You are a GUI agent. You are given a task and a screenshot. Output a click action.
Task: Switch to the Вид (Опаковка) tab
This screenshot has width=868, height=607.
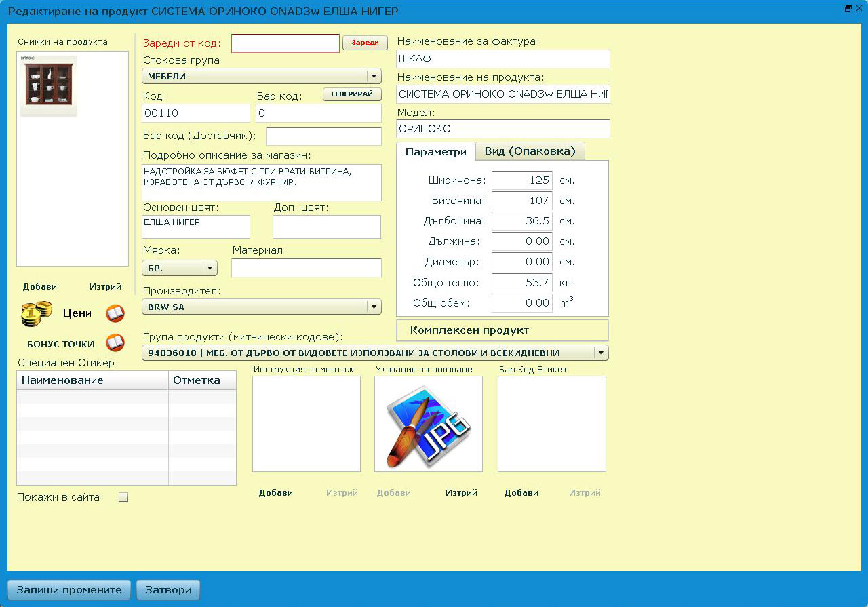[x=530, y=151]
